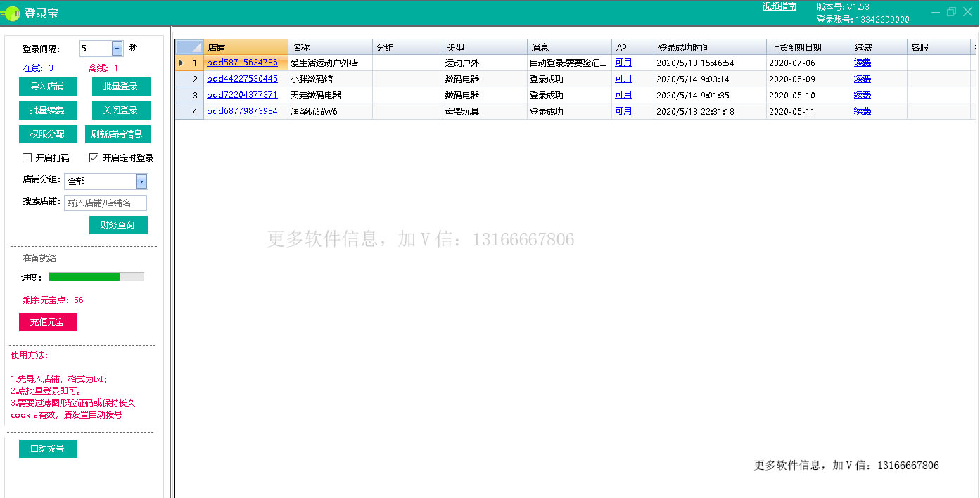Click the 消息 column header
Screen dimensions: 980x498
569,47
